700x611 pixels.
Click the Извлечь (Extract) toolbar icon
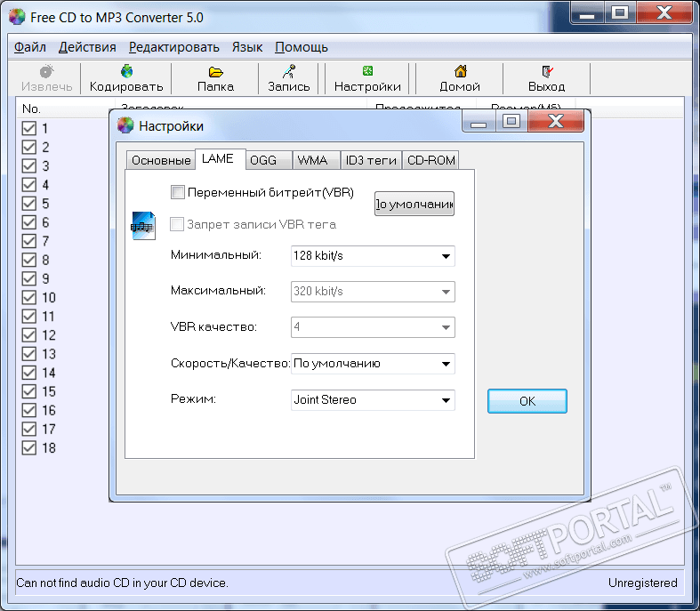[46, 71]
